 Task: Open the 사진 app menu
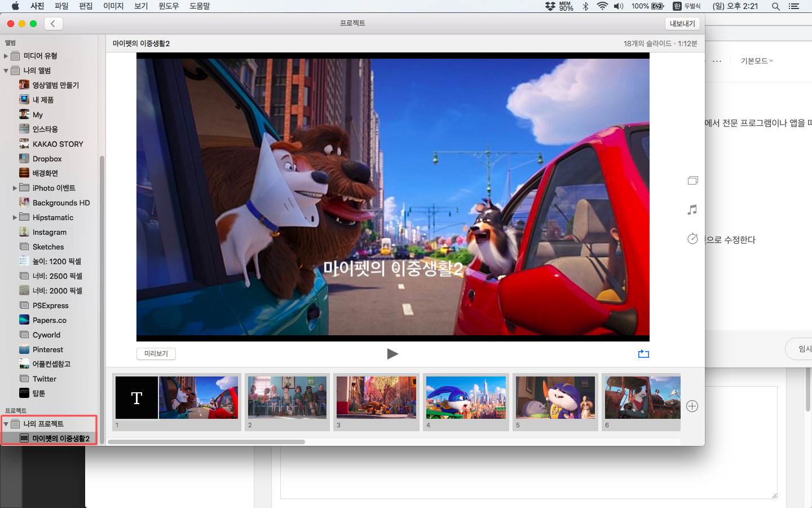tap(37, 6)
